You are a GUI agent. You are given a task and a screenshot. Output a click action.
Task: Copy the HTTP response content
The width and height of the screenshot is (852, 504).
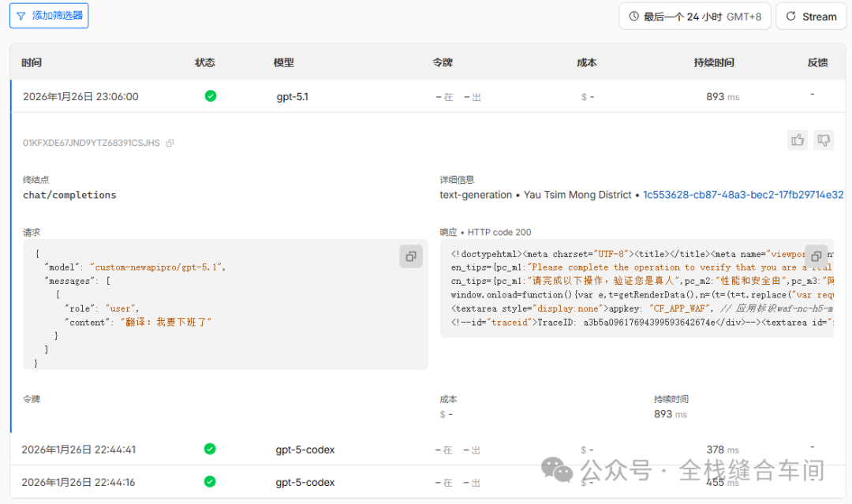coord(816,256)
